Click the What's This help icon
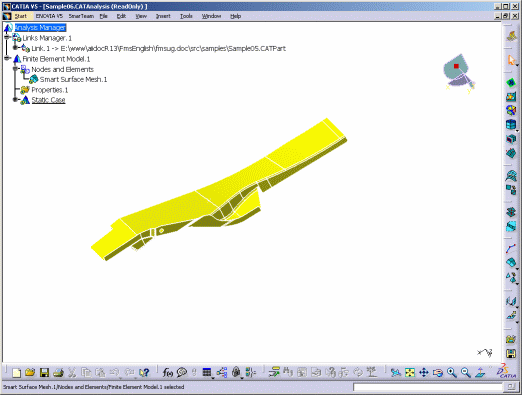 (x=144, y=372)
